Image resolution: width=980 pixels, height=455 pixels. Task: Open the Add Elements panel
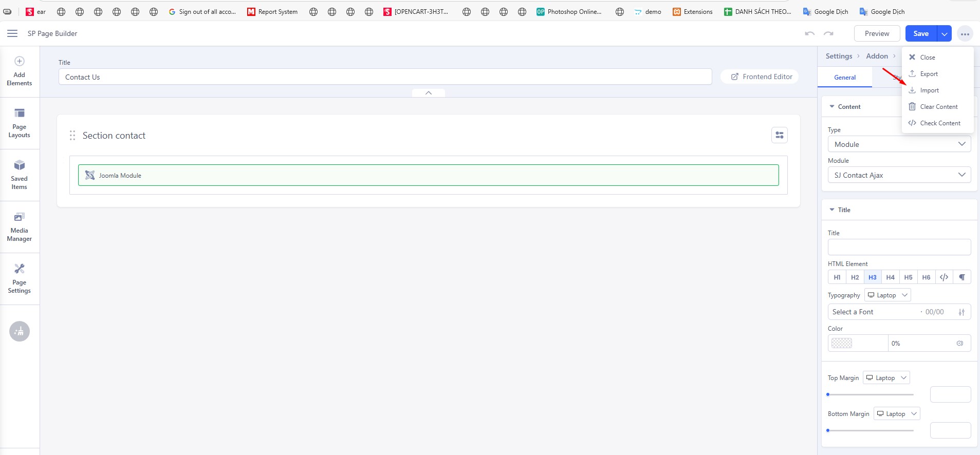coord(20,71)
